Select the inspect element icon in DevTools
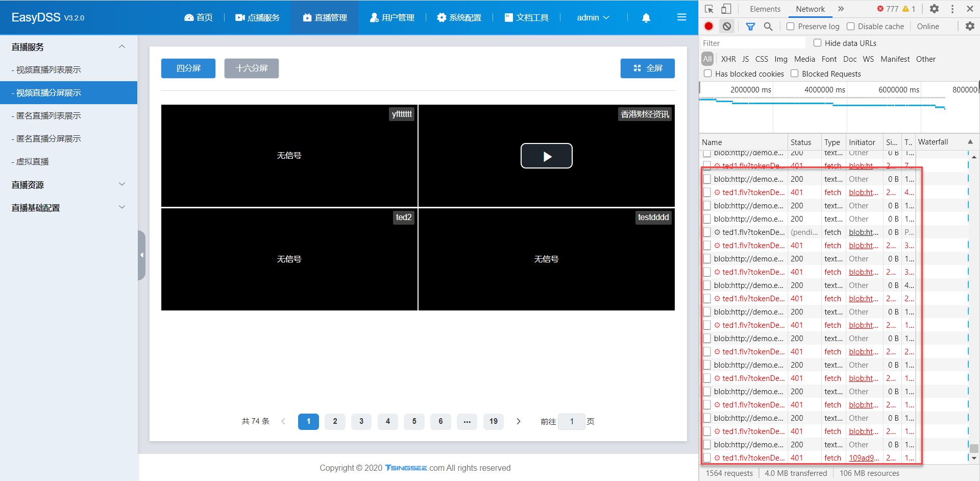 click(x=709, y=9)
